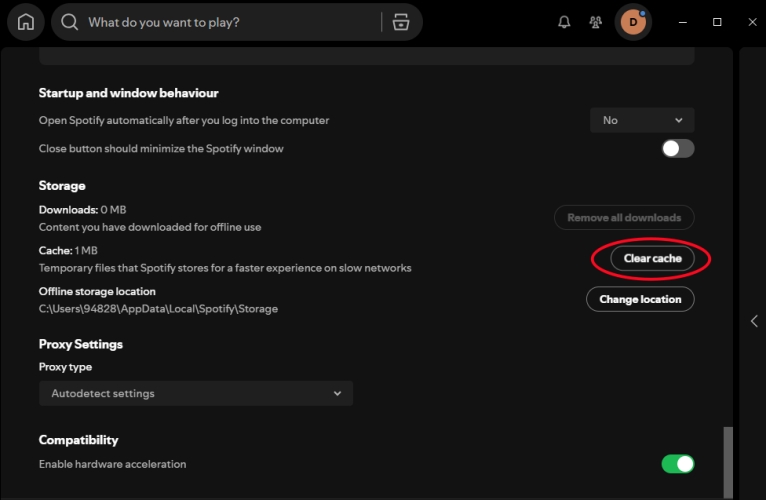Maximize the Spotify window
This screenshot has width=766, height=500.
tap(717, 22)
